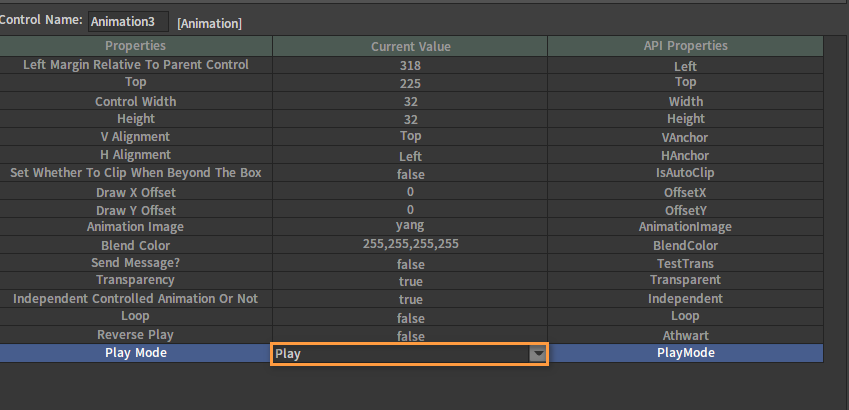Click the Draw Y Offset value 0

(x=410, y=210)
